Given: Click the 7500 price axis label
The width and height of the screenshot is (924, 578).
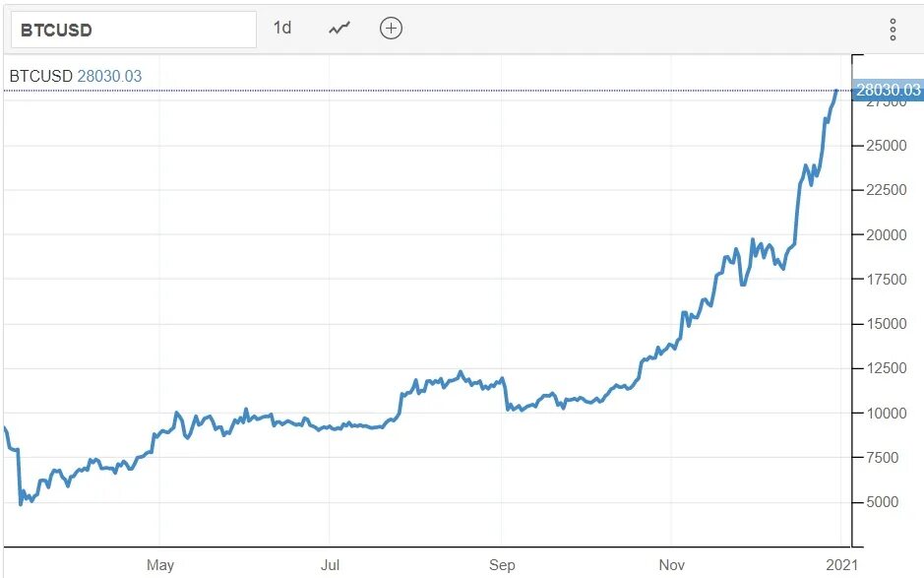Looking at the screenshot, I should tap(882, 457).
